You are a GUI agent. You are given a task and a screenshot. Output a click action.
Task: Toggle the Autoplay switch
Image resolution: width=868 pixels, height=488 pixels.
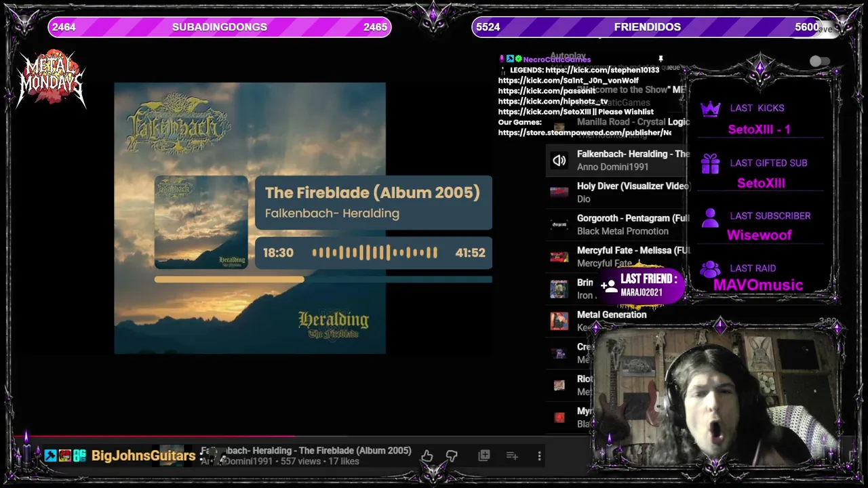(x=820, y=62)
